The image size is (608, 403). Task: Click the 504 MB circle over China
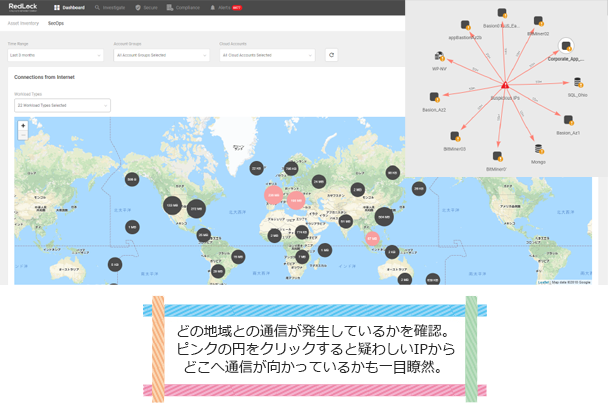pos(384,217)
